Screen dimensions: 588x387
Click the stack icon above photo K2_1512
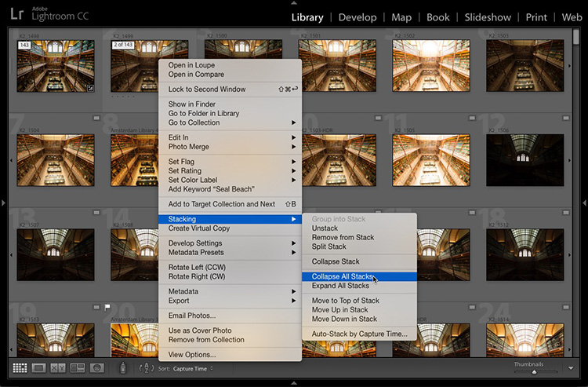(x=565, y=213)
